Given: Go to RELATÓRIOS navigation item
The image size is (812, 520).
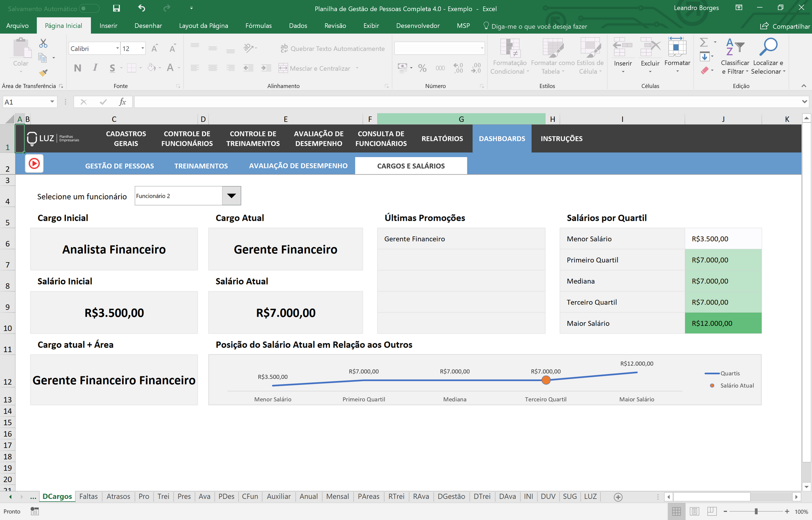Looking at the screenshot, I should tap(442, 139).
